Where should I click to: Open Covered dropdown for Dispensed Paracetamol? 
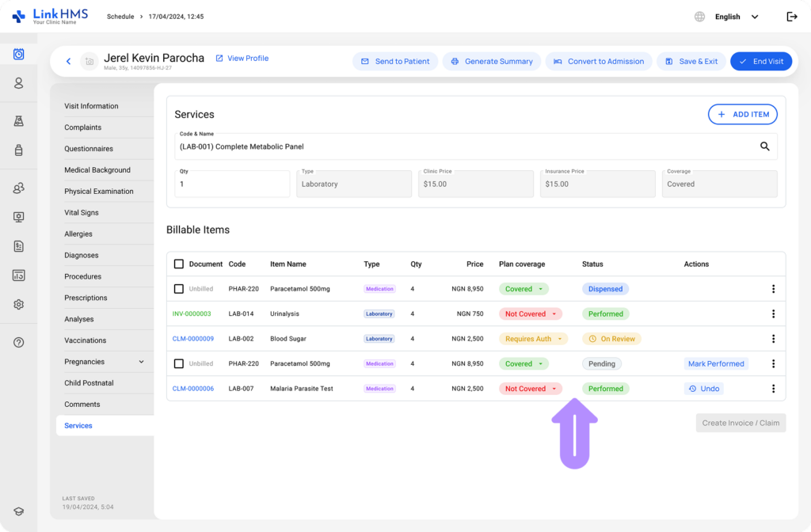pos(524,289)
